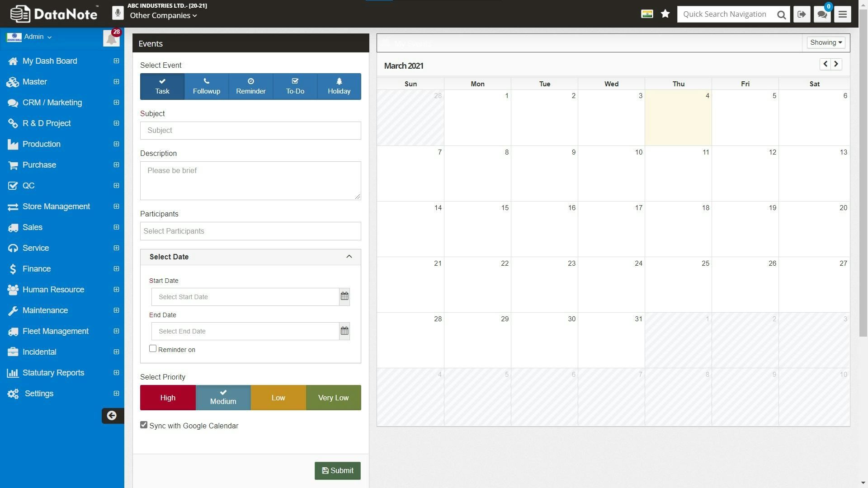The height and width of the screenshot is (488, 868).
Task: Click the logout arrow icon
Action: coord(802,14)
